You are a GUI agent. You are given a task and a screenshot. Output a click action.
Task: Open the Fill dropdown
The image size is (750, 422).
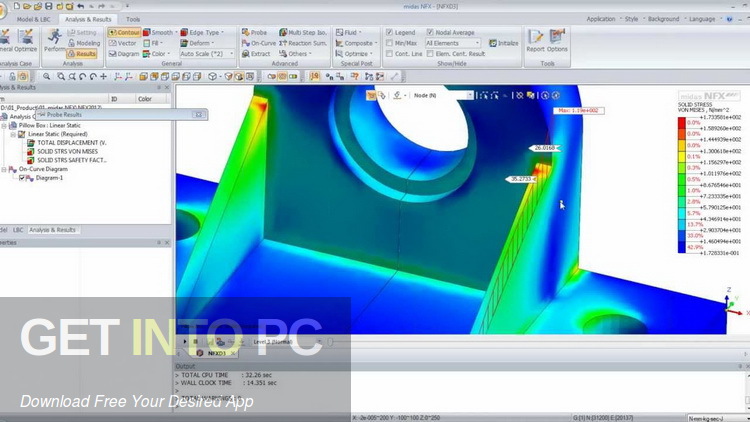(x=153, y=43)
